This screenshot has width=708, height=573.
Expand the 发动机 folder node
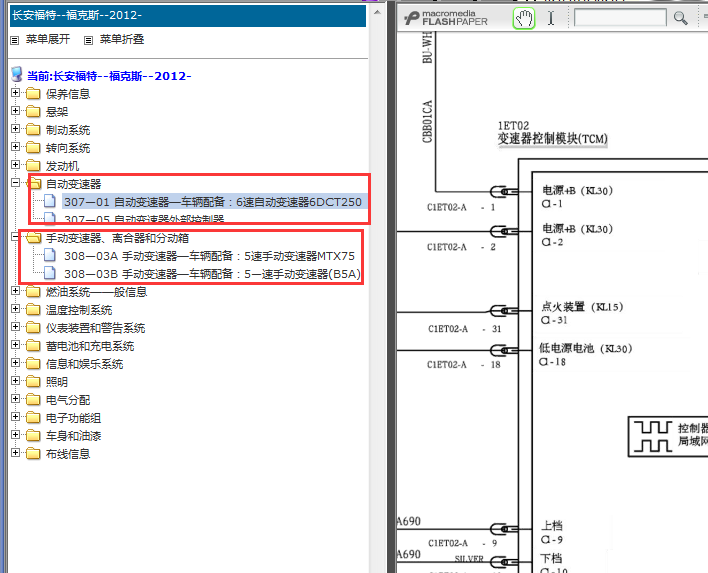[15, 165]
